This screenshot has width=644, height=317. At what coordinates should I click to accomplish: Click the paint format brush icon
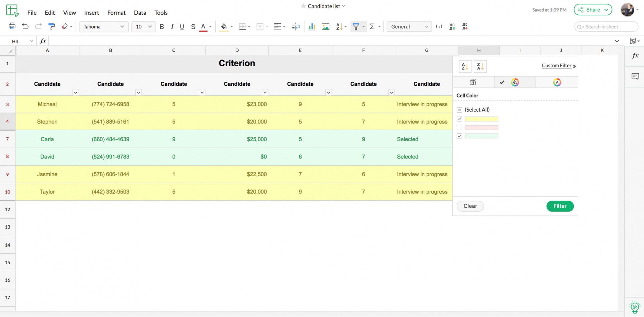coord(52,26)
